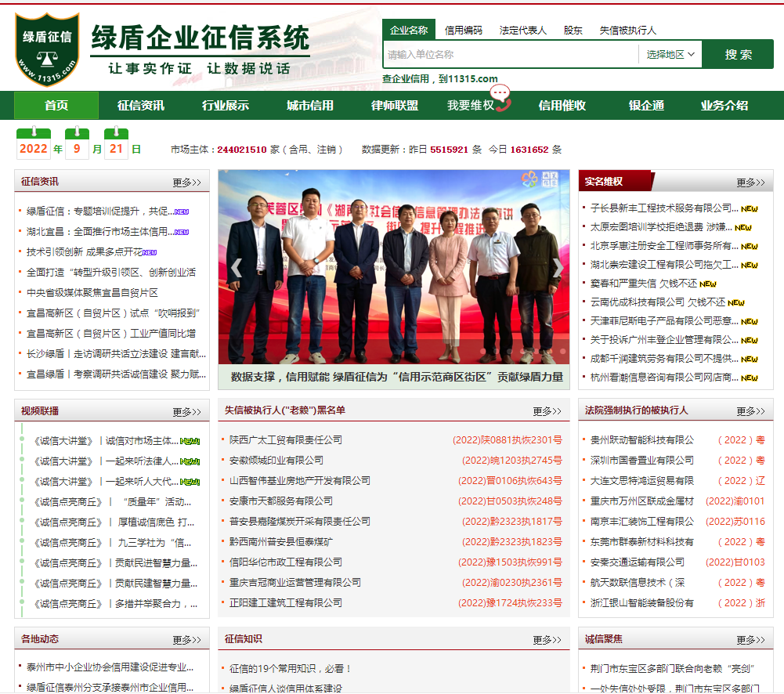Viewport: 784px width, 694px height.
Task: Open complaint 太原宏图培训学校拒绝退费
Action: click(661, 227)
